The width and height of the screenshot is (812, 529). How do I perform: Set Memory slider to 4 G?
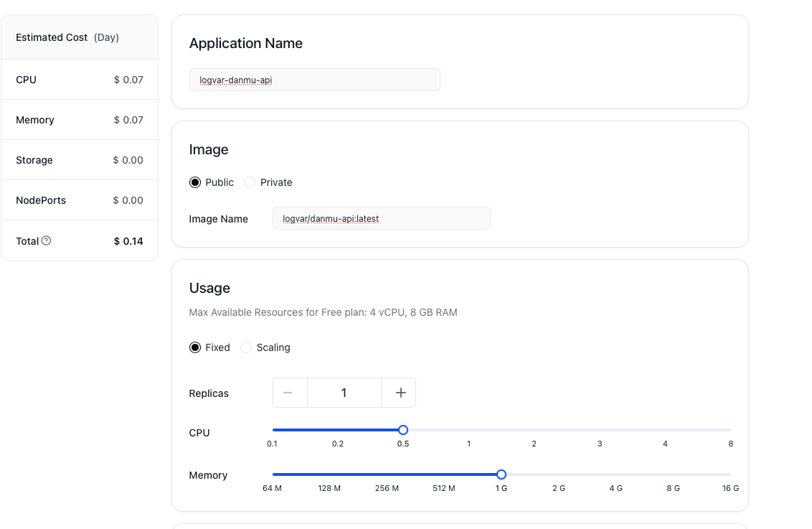(616, 474)
